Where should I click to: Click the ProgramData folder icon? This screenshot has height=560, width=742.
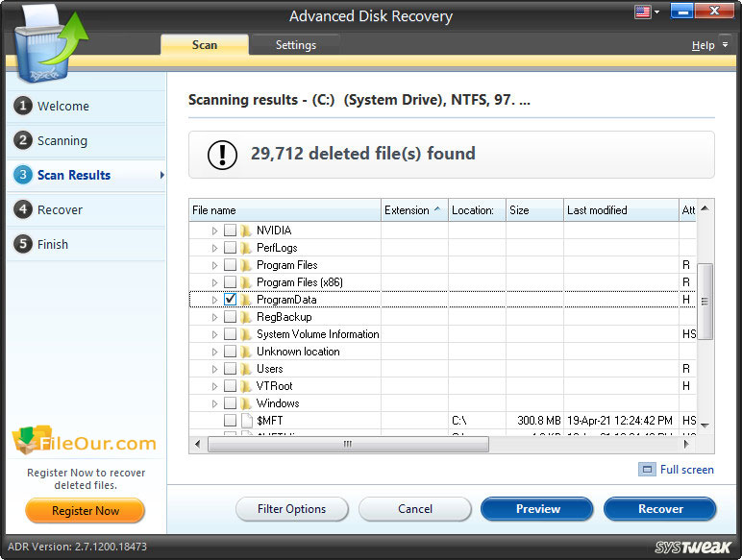246,300
